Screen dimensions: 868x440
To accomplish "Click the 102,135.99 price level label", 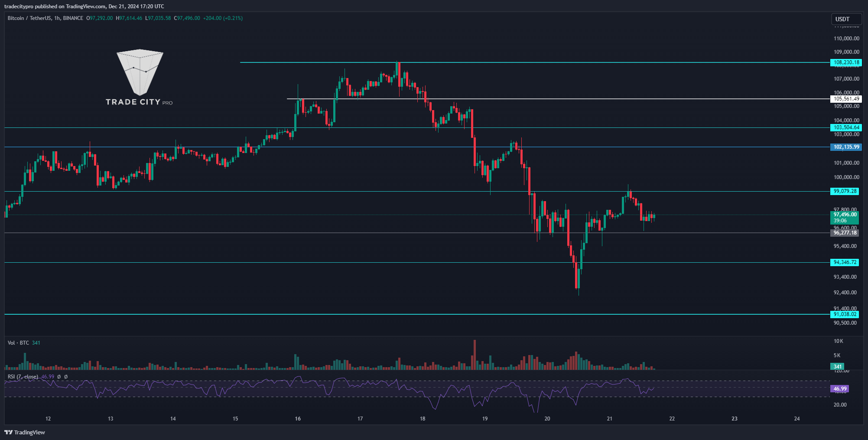I will tap(846, 147).
